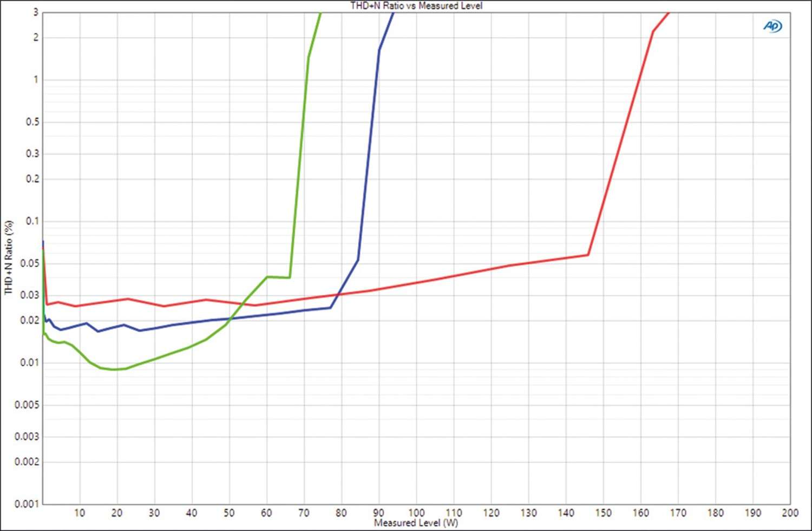The image size is (812, 531).
Task: Click the y-axis tick label '0.002'
Action: click(x=27, y=462)
